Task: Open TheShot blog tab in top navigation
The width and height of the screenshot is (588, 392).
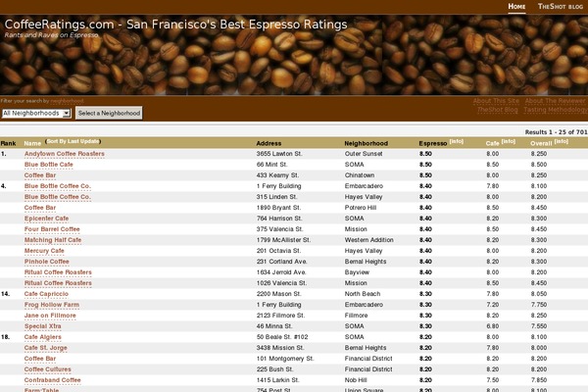Action: coord(561,7)
